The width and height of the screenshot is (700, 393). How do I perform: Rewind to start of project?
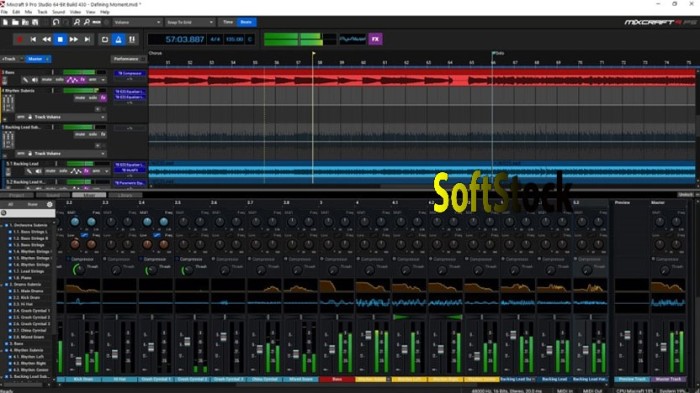pyautogui.click(x=33, y=39)
